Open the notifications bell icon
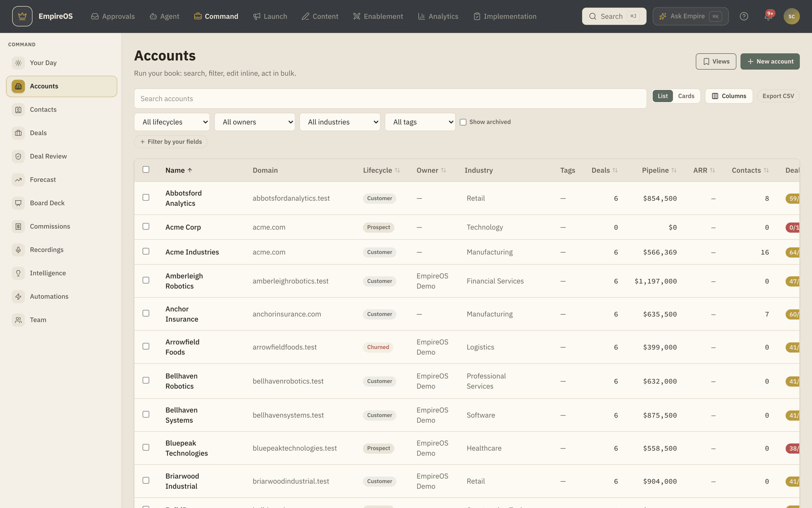This screenshot has height=508, width=812. pos(768,16)
